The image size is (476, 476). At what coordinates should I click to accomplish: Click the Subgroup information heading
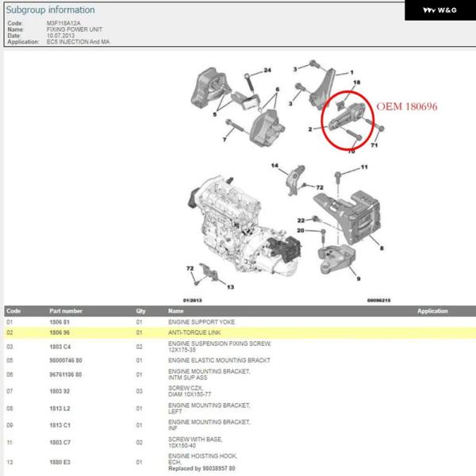point(50,10)
